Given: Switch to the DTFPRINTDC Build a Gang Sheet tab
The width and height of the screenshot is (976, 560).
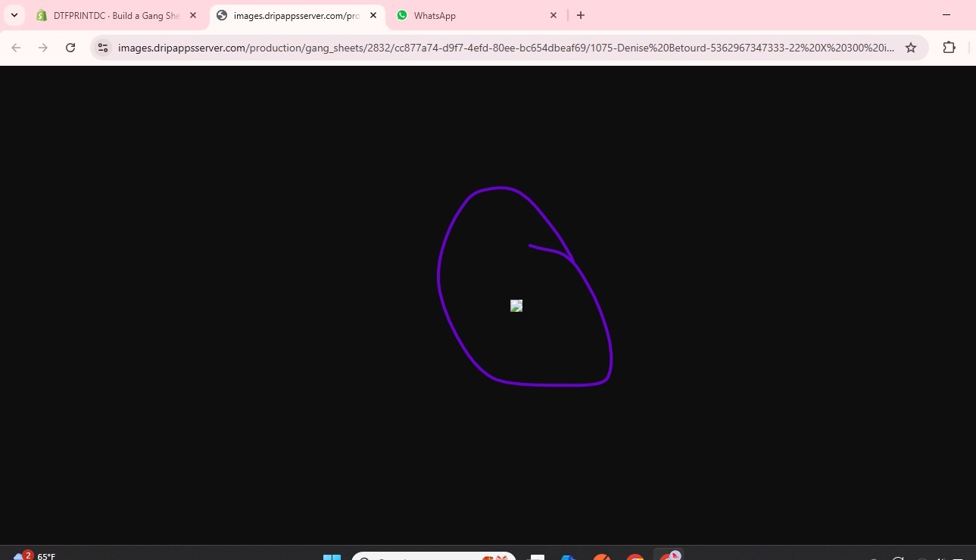Looking at the screenshot, I should click(117, 15).
